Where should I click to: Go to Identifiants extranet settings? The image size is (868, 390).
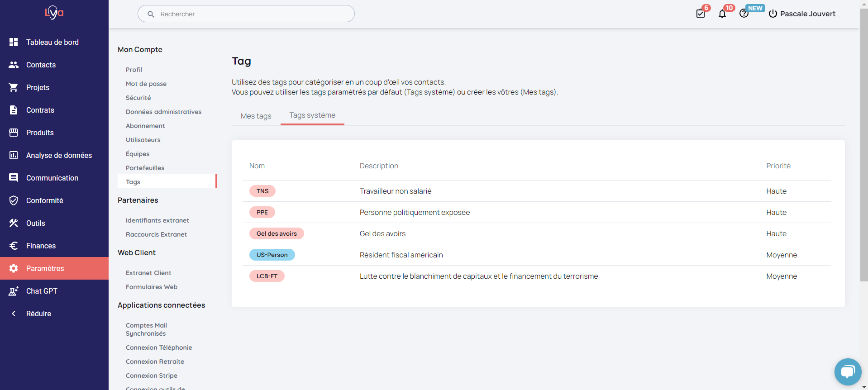click(x=157, y=220)
